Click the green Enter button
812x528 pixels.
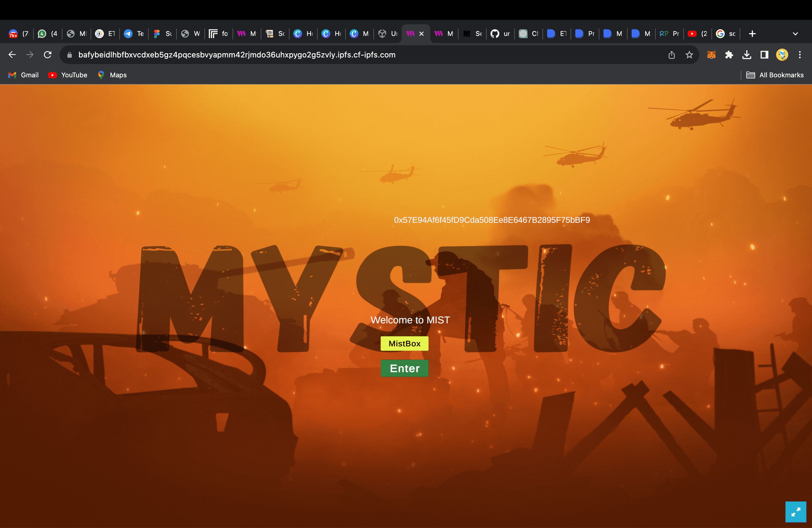point(405,368)
